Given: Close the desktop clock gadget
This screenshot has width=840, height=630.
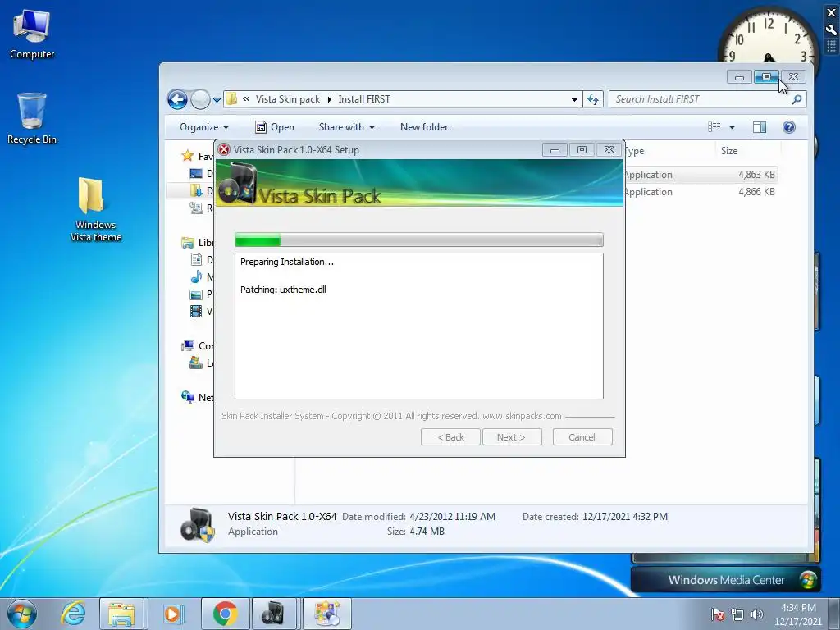Looking at the screenshot, I should 832,13.
